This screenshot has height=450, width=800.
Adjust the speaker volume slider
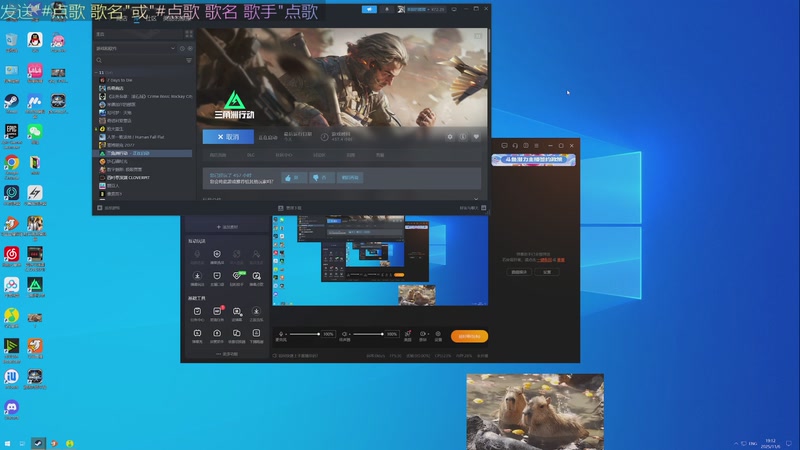coord(368,334)
